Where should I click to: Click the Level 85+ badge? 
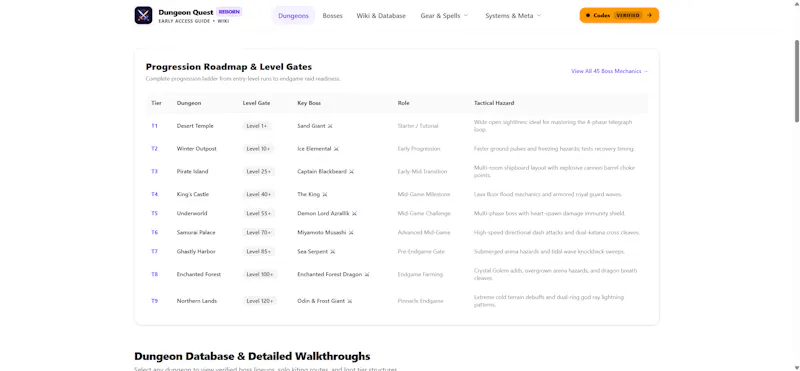(x=259, y=252)
